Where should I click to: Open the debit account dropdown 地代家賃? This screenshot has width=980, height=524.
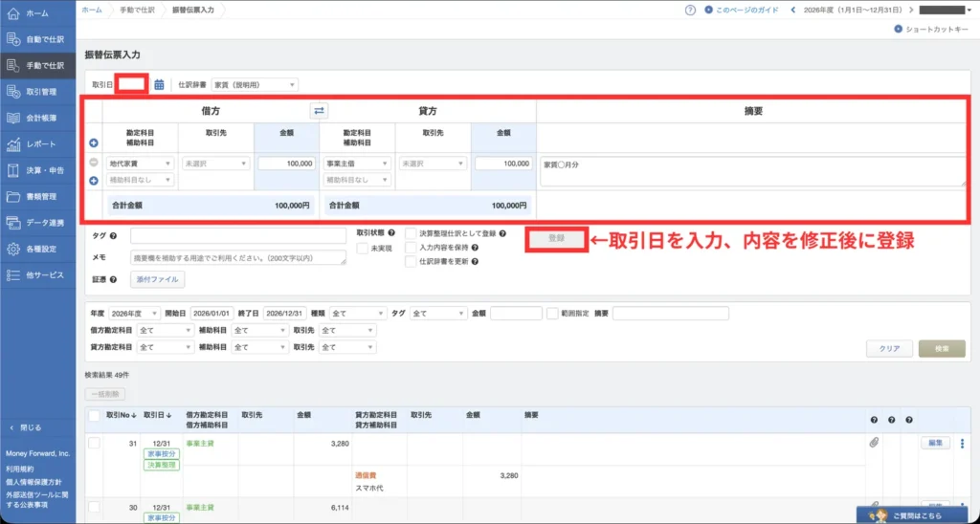[x=140, y=164]
